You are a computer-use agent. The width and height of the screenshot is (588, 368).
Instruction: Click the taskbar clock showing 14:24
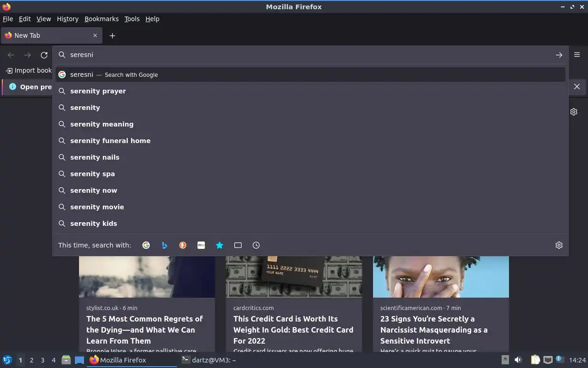tap(577, 360)
